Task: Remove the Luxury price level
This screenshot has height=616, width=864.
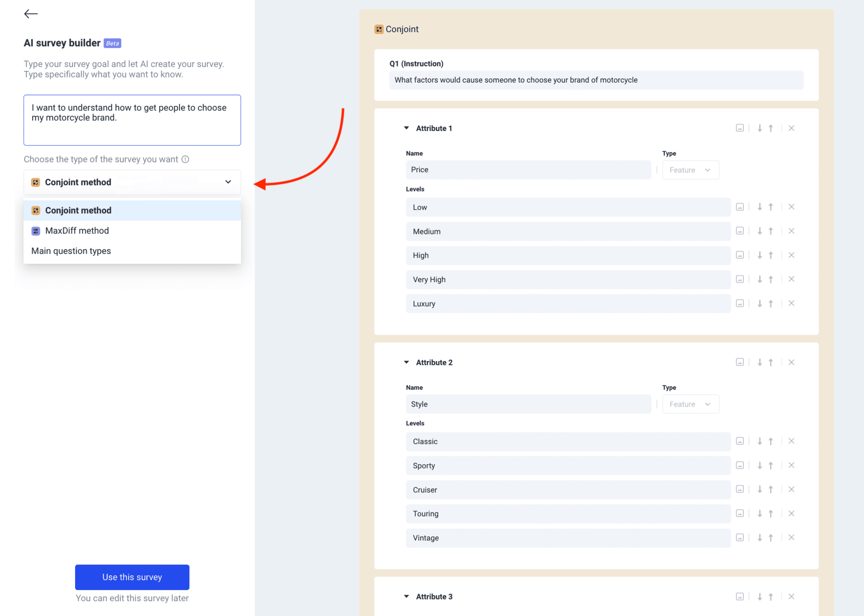Action: pos(791,303)
